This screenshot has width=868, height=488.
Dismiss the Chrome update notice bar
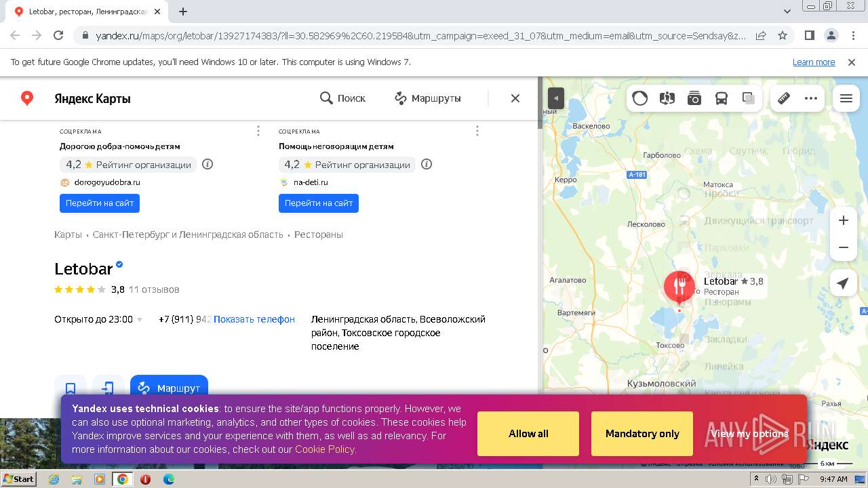852,62
